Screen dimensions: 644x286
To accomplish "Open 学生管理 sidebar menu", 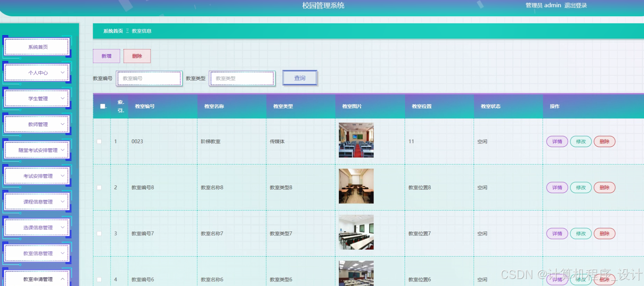I will pos(37,99).
